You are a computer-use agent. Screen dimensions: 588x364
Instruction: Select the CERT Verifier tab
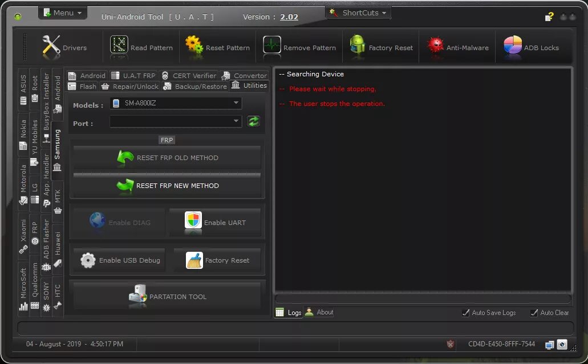click(189, 76)
